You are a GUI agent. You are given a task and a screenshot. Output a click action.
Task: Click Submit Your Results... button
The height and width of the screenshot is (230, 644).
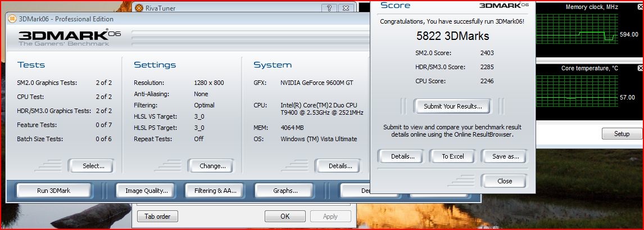tap(452, 106)
